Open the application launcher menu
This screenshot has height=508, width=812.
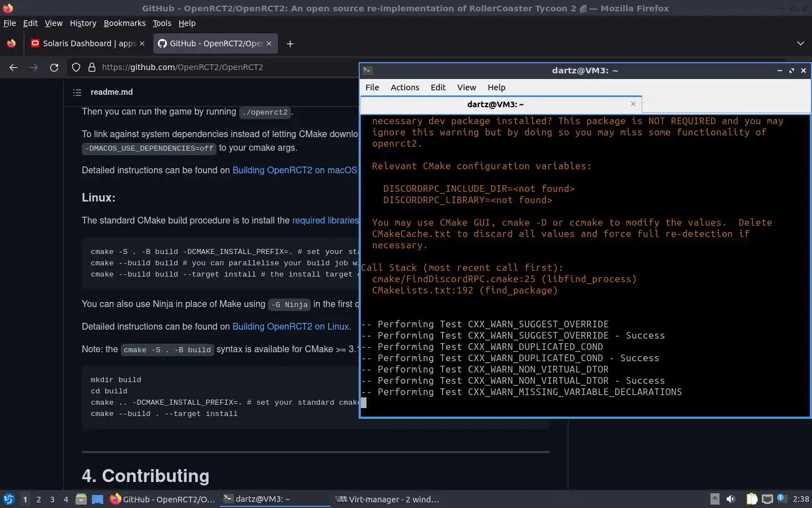[9, 499]
